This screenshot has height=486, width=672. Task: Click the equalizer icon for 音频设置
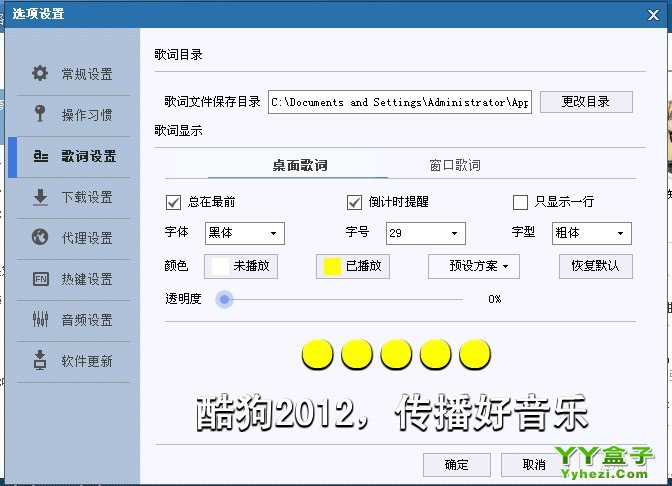[x=40, y=319]
